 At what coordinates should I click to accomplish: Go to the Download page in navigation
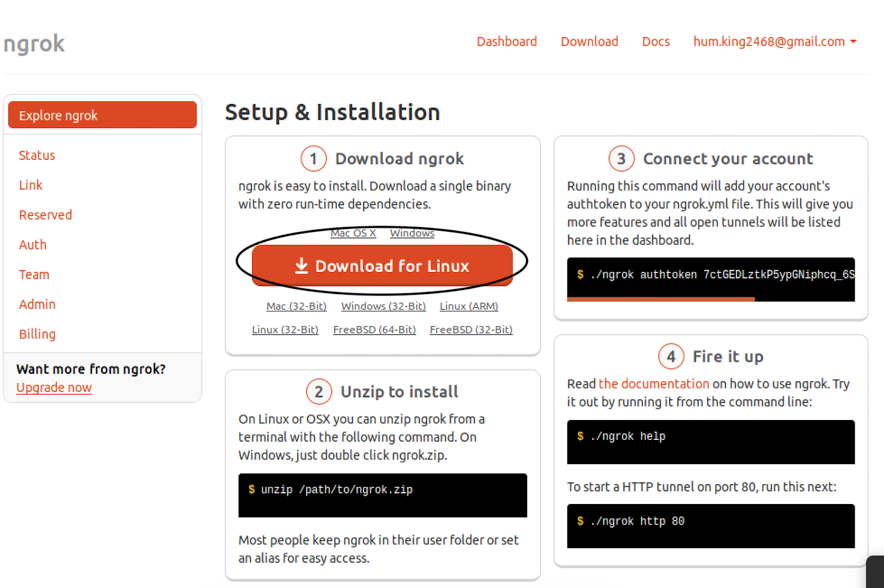coord(589,41)
